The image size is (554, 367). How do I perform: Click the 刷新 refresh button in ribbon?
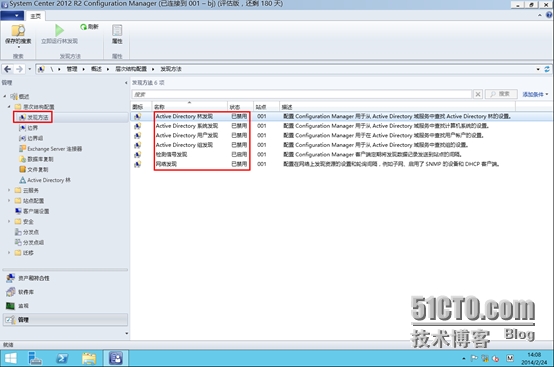pyautogui.click(x=89, y=27)
